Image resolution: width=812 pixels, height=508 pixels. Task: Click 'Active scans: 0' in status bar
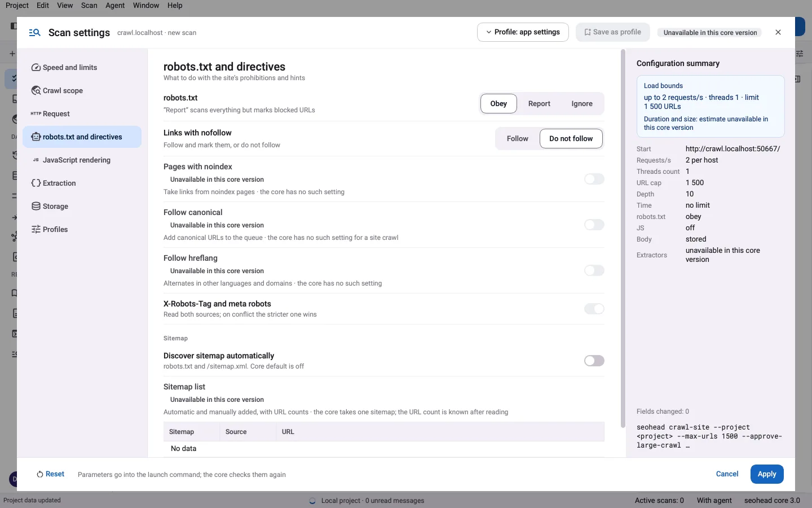[x=659, y=500]
